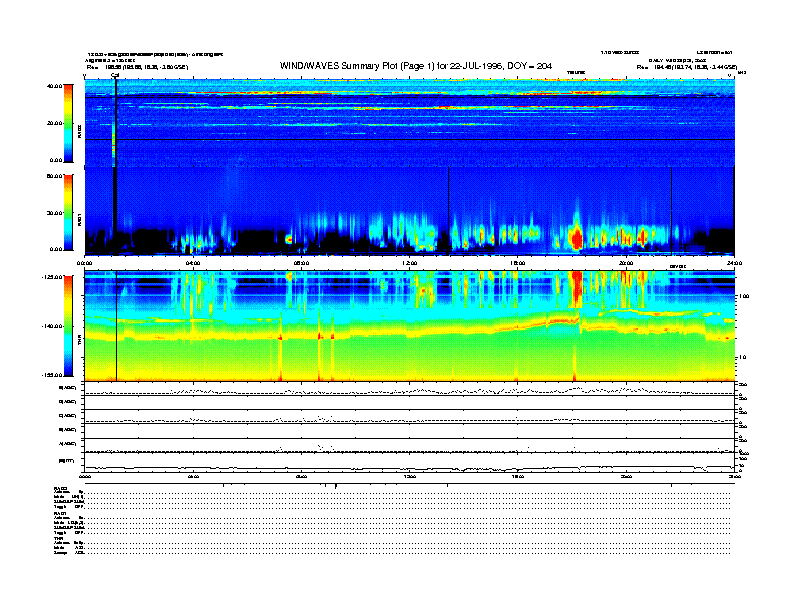
Task: Click the WIND/WAVES Summary Plot title
Action: 415,66
